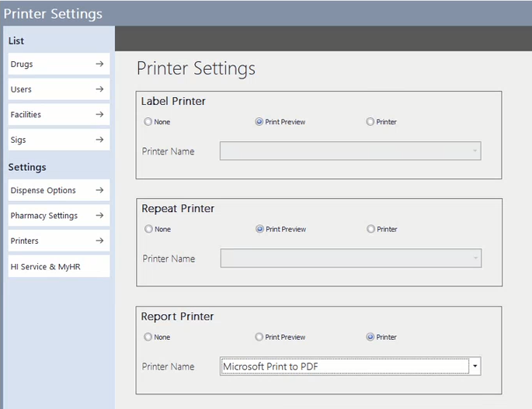The height and width of the screenshot is (409, 532).
Task: Click the Microsoft Print to PDF field
Action: point(344,366)
